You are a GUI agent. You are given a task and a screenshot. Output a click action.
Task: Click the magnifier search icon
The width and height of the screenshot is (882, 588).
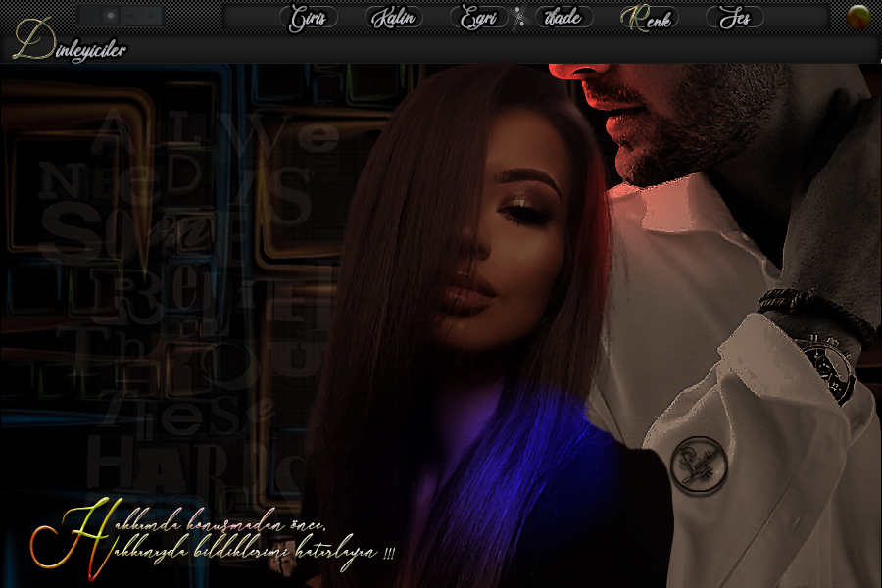(x=150, y=16)
